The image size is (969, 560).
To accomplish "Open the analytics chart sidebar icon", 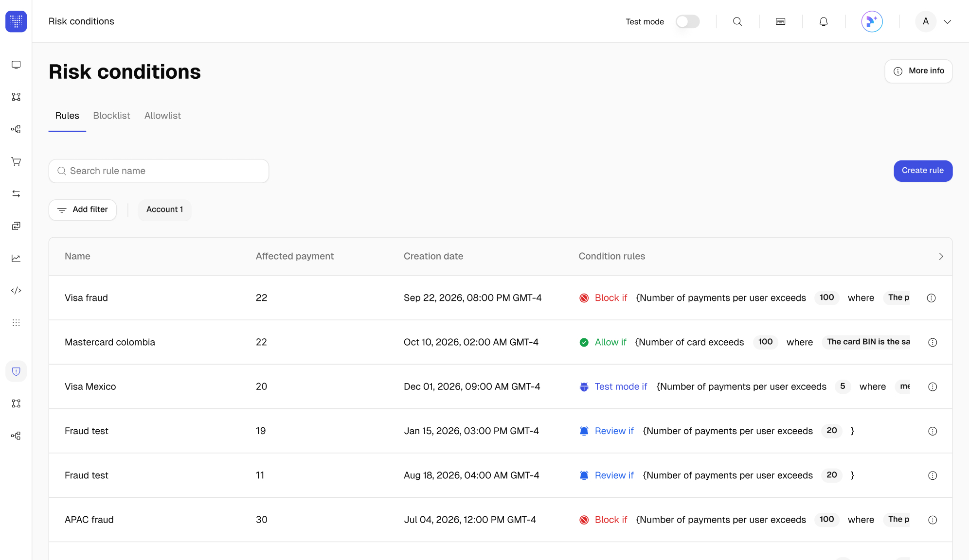I will coord(16,258).
